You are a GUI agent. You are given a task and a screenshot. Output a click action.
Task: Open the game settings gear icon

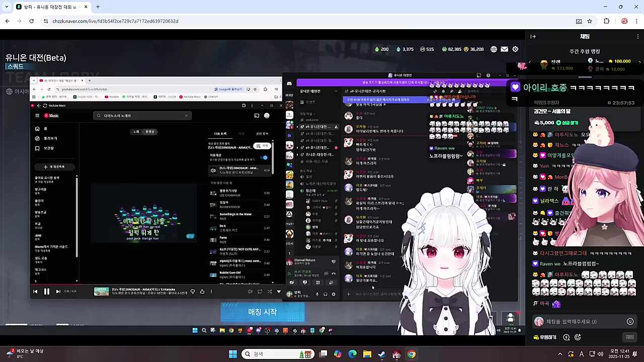pos(515,49)
